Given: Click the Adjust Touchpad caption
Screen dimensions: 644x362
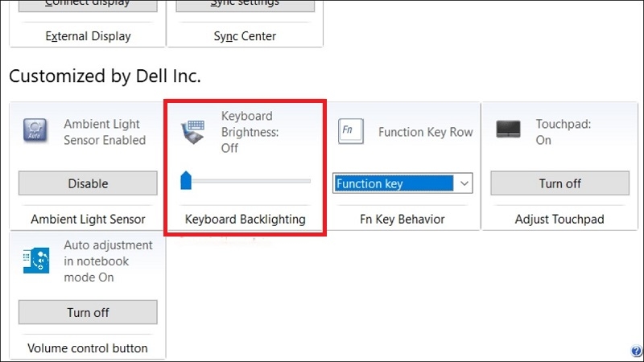Looking at the screenshot, I should pyautogui.click(x=559, y=219).
